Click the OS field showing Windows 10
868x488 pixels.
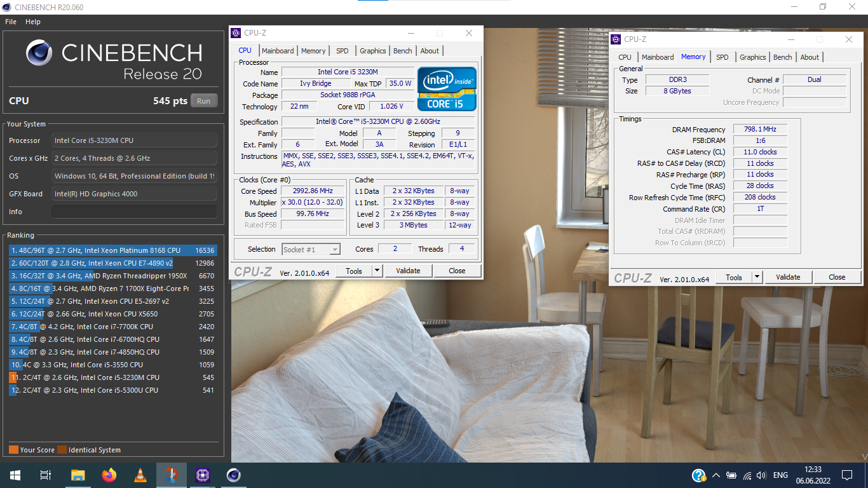tap(134, 176)
